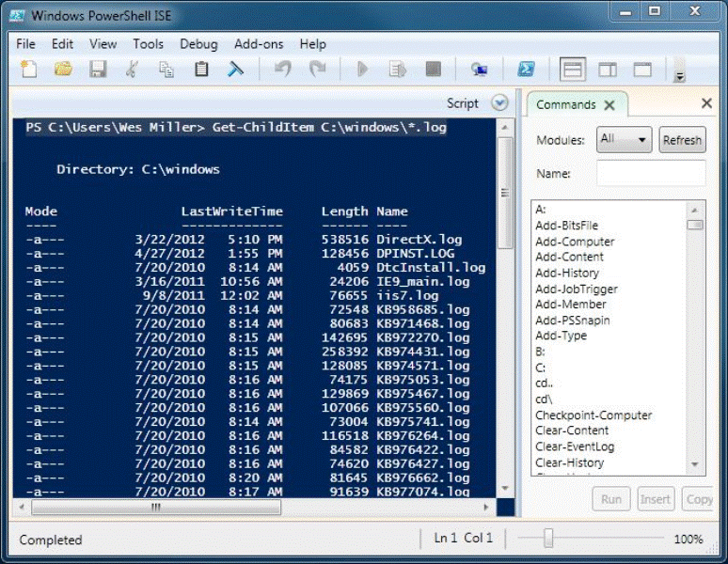728x564 pixels.
Task: Toggle Show Script Pane Maximized layout
Action: (642, 70)
